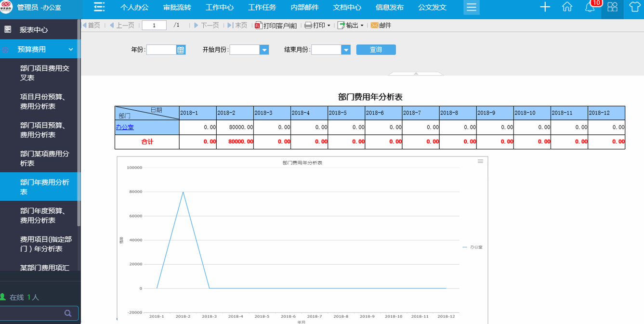Click the apps grid icon in the header

point(612,7)
